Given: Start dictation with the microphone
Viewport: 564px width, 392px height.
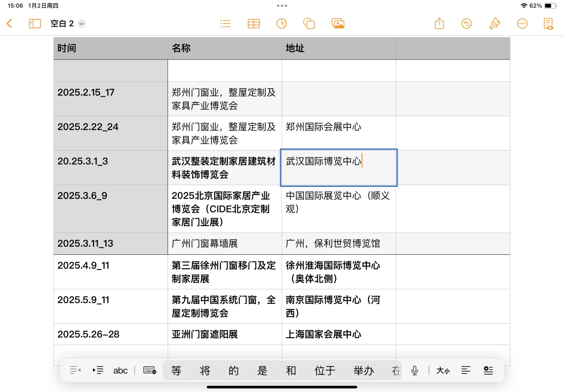Looking at the screenshot, I should [415, 370].
